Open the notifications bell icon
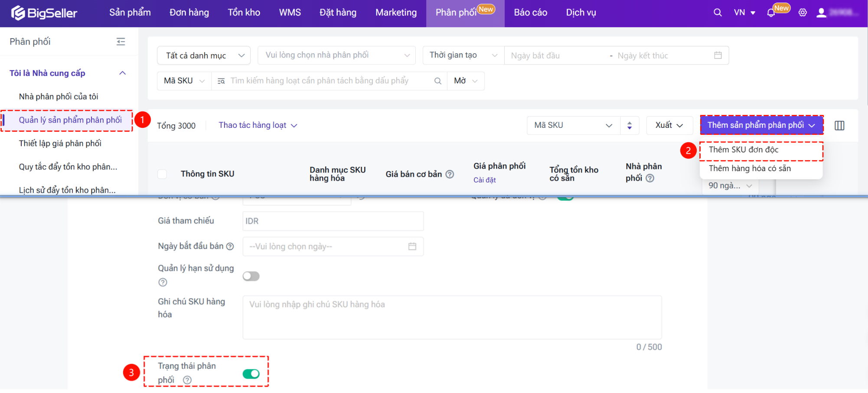This screenshot has height=393, width=868. 771,13
